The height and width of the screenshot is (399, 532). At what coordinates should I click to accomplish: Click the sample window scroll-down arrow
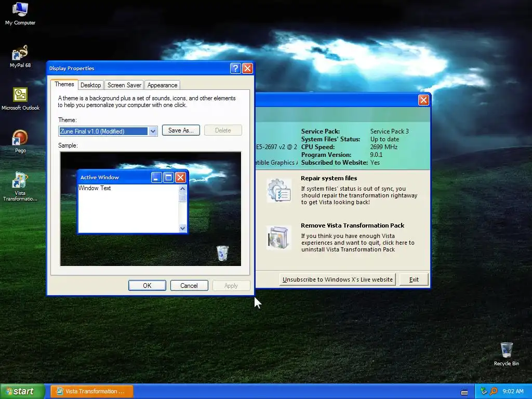pos(182,229)
